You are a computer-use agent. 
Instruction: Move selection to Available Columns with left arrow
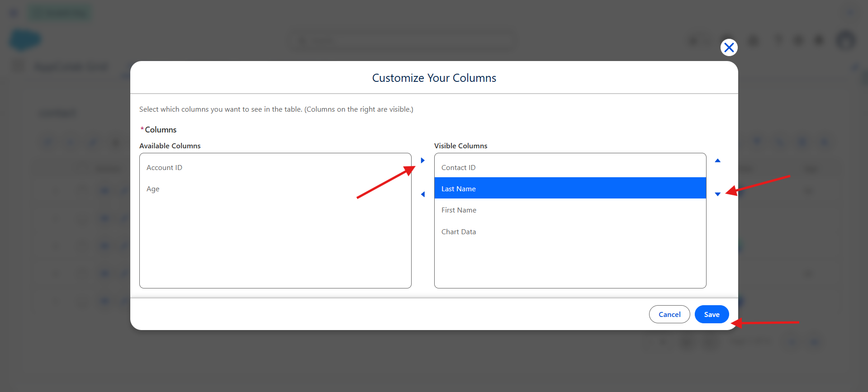click(x=422, y=194)
